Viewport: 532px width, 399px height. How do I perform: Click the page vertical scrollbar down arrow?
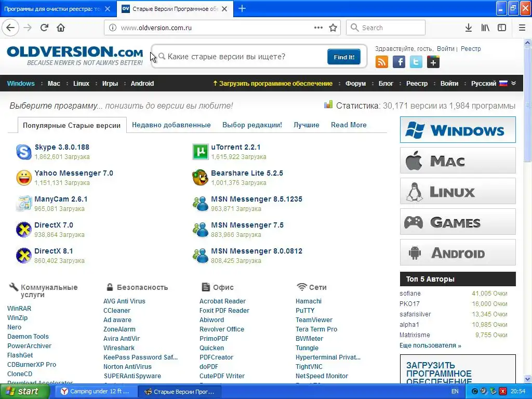pyautogui.click(x=528, y=379)
